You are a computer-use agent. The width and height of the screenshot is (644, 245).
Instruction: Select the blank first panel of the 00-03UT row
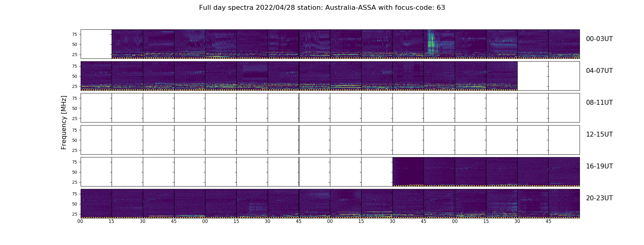click(x=96, y=44)
